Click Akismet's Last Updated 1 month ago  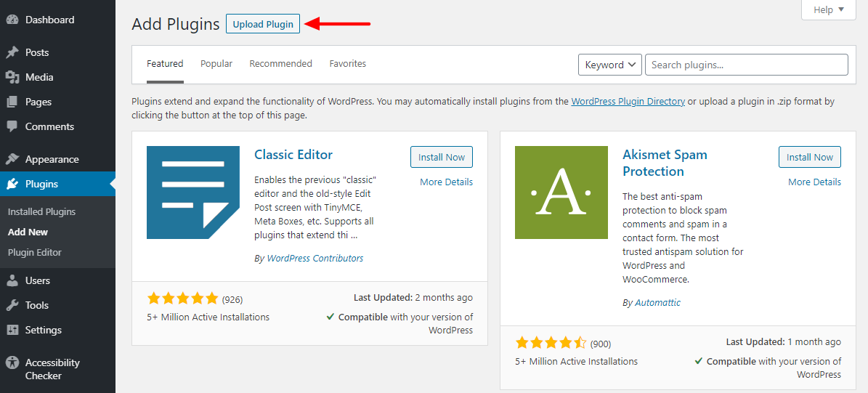pyautogui.click(x=783, y=342)
